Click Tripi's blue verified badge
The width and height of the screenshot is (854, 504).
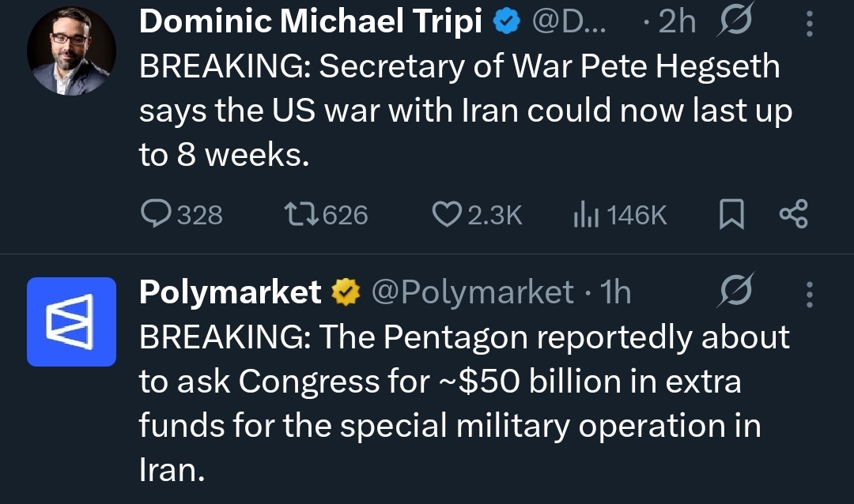tap(505, 24)
